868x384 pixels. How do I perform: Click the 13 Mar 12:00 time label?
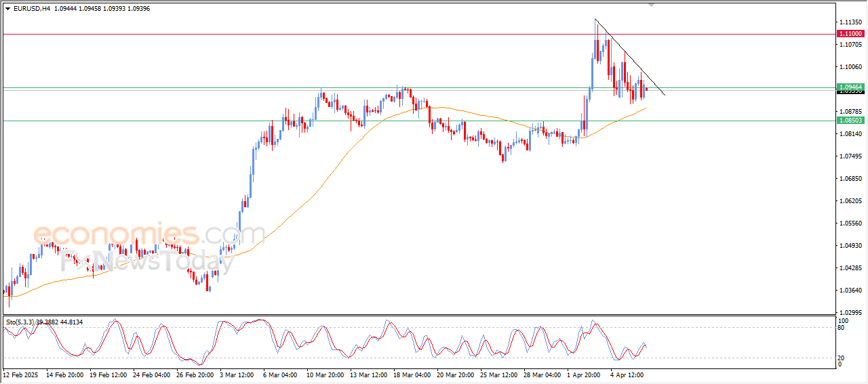pos(369,374)
